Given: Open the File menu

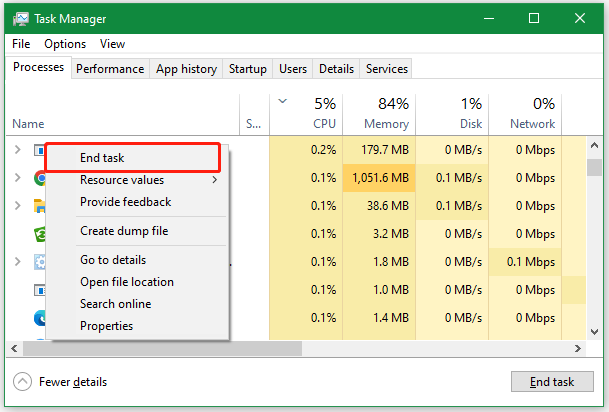Looking at the screenshot, I should (x=21, y=44).
